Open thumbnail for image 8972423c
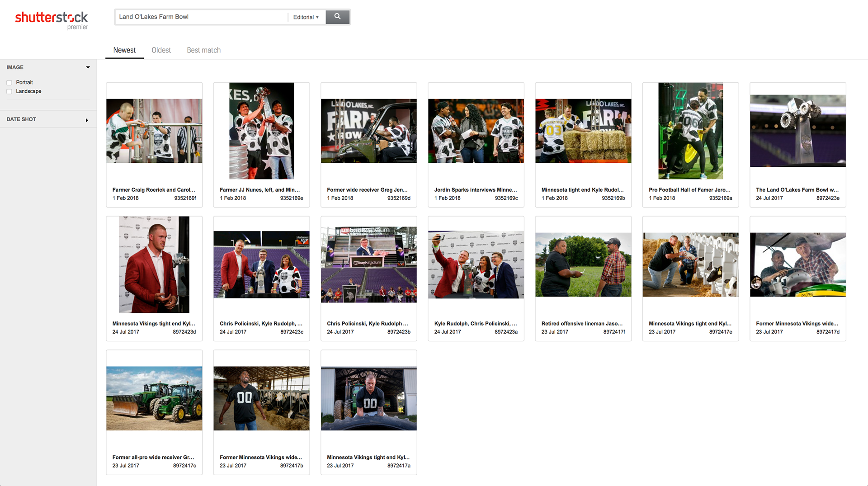The width and height of the screenshot is (868, 486). 261,264
